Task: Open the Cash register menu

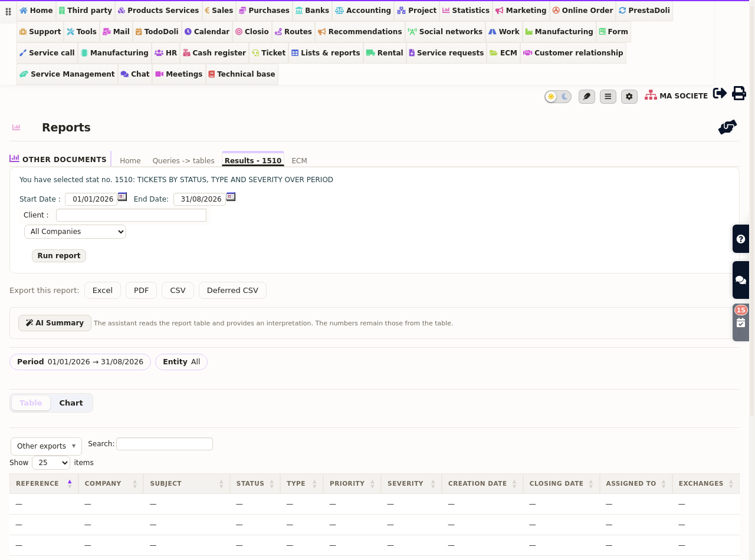Action: (x=214, y=53)
